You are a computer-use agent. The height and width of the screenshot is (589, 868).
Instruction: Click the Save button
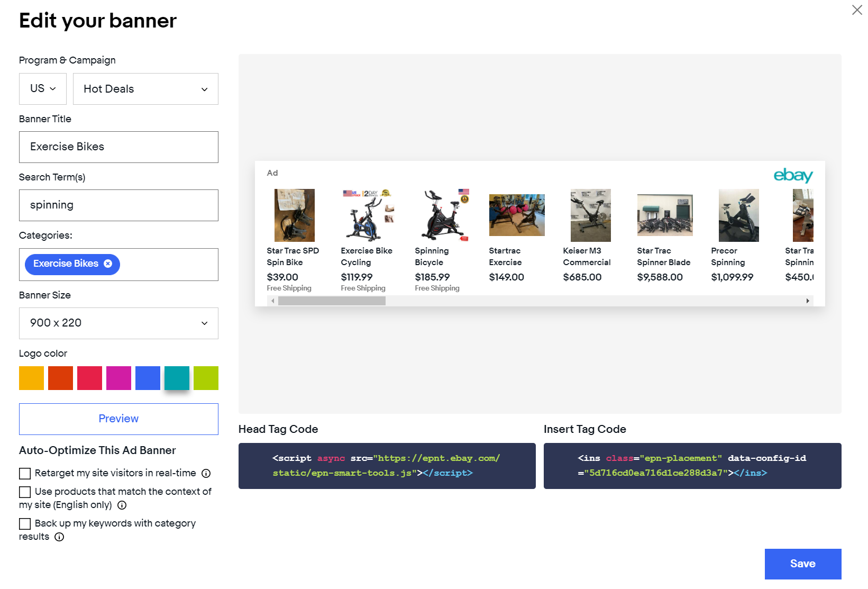pos(803,564)
